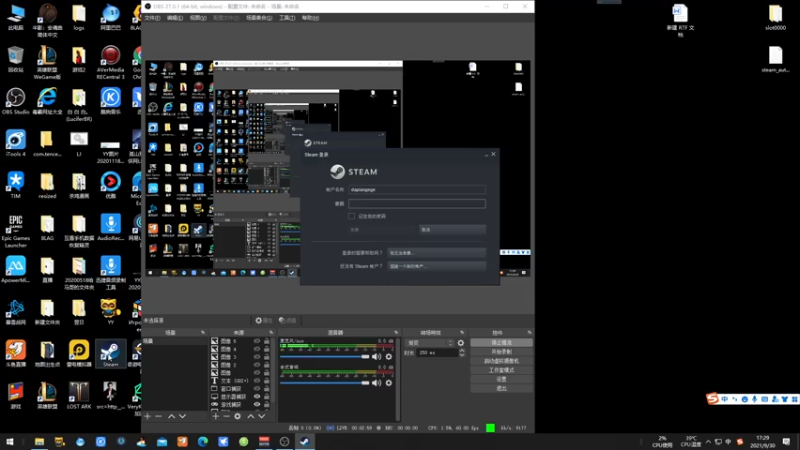Open transition properties gear beside 渐变
Viewport: 800px width, 450px height.
pos(461,343)
